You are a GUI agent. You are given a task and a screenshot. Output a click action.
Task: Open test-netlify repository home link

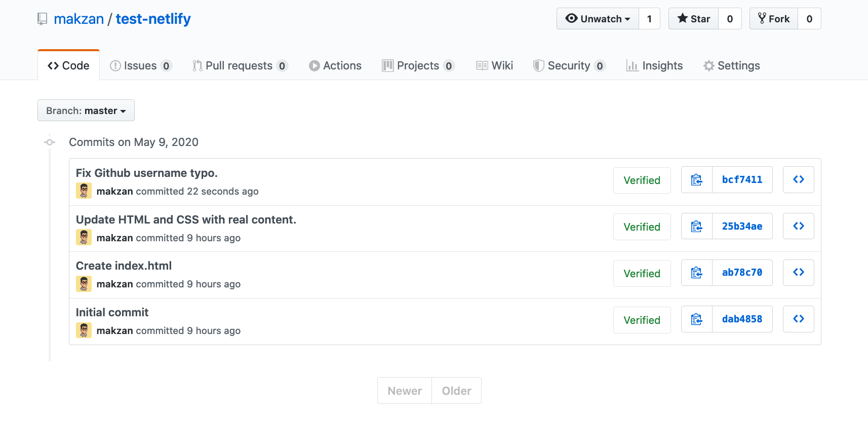point(153,19)
